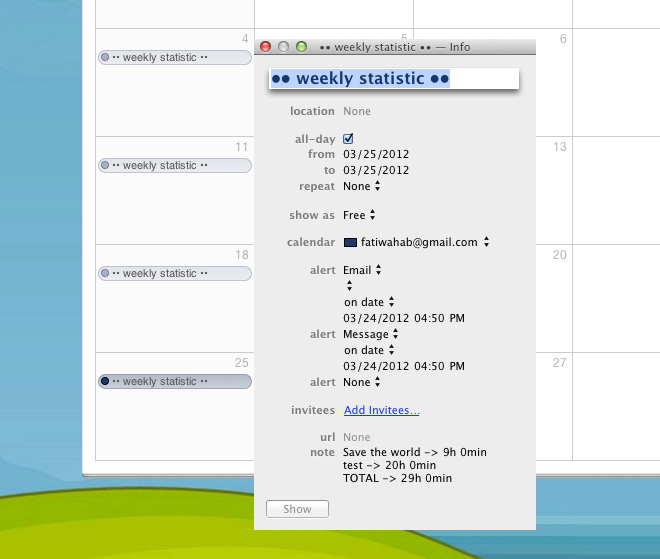The height and width of the screenshot is (559, 660).
Task: Select weekly statistic event on day 25
Action: click(x=175, y=381)
